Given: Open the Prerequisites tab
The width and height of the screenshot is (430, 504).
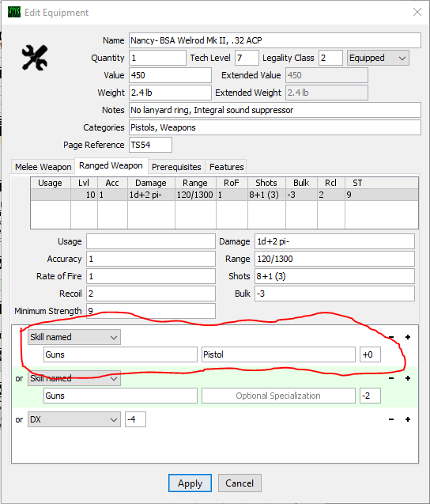Looking at the screenshot, I should [x=176, y=167].
